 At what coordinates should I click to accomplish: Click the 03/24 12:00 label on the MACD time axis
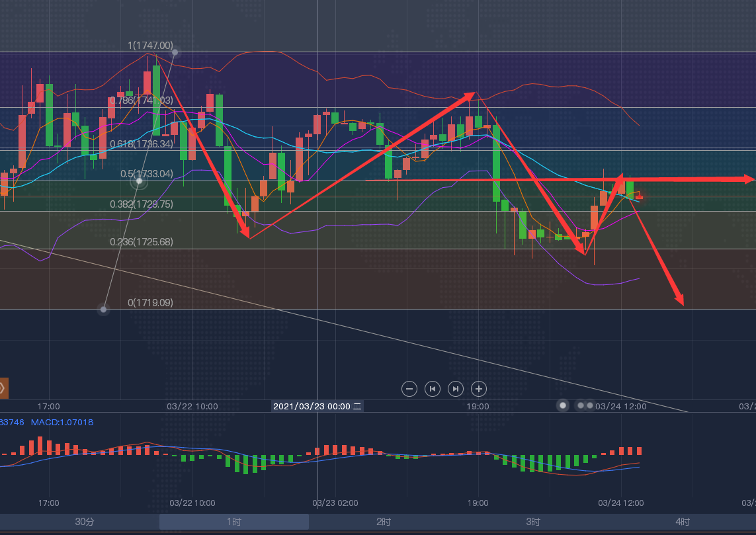tap(621, 503)
